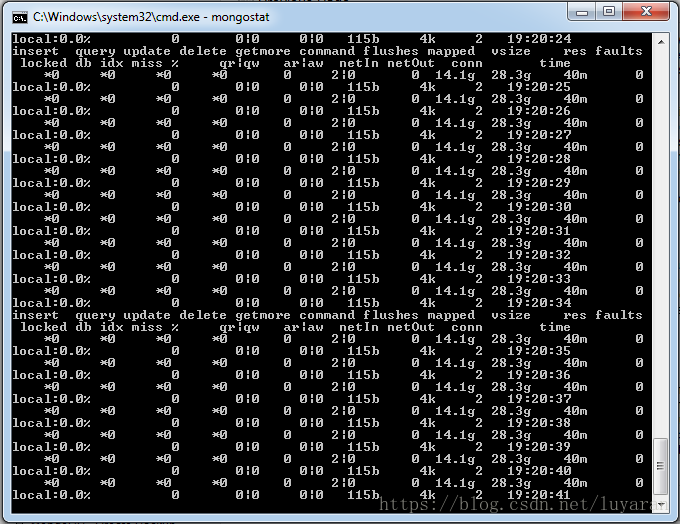Click the timestamp 19:20:30
This screenshot has height=524, width=680.
coord(539,207)
